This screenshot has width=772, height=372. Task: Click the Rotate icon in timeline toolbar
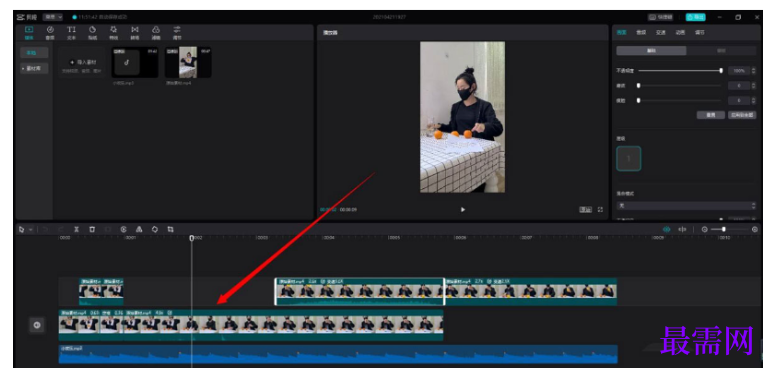155,229
